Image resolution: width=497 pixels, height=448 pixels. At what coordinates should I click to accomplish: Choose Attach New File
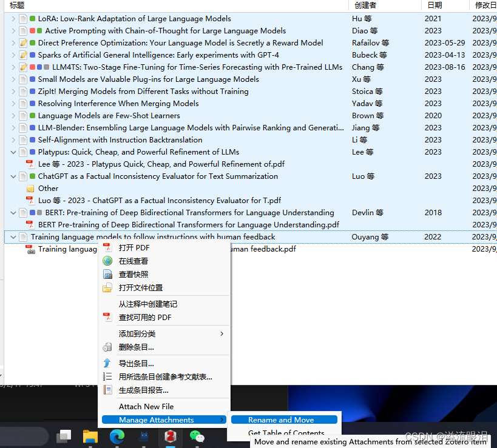(166, 407)
